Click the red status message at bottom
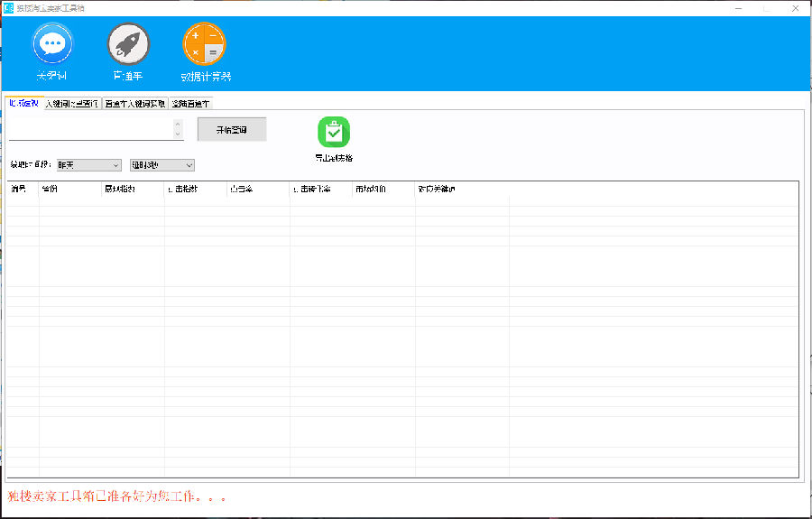 tap(117, 496)
